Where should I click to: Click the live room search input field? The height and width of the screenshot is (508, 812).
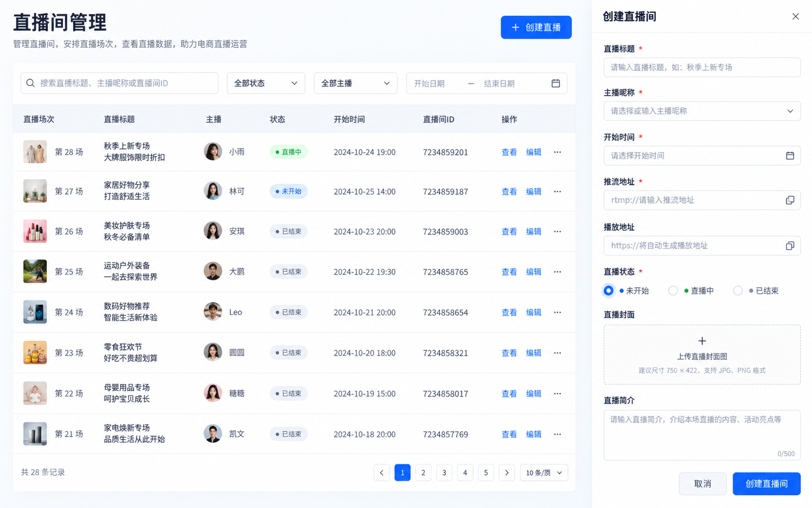[119, 83]
